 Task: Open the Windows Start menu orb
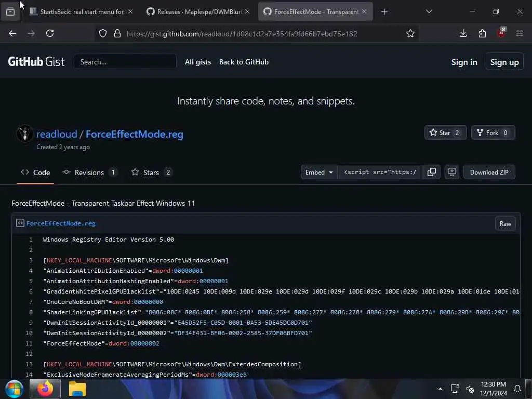14,389
